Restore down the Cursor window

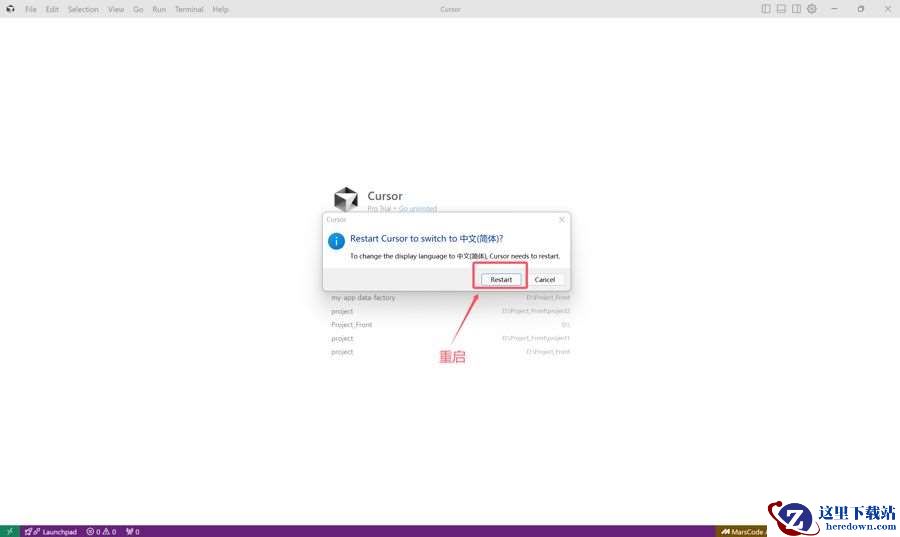[860, 9]
